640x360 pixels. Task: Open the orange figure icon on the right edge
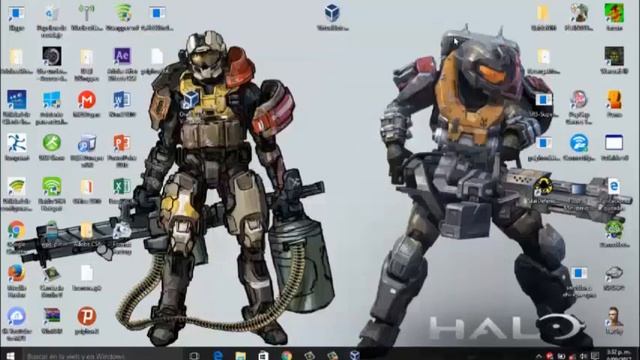[x=614, y=100]
